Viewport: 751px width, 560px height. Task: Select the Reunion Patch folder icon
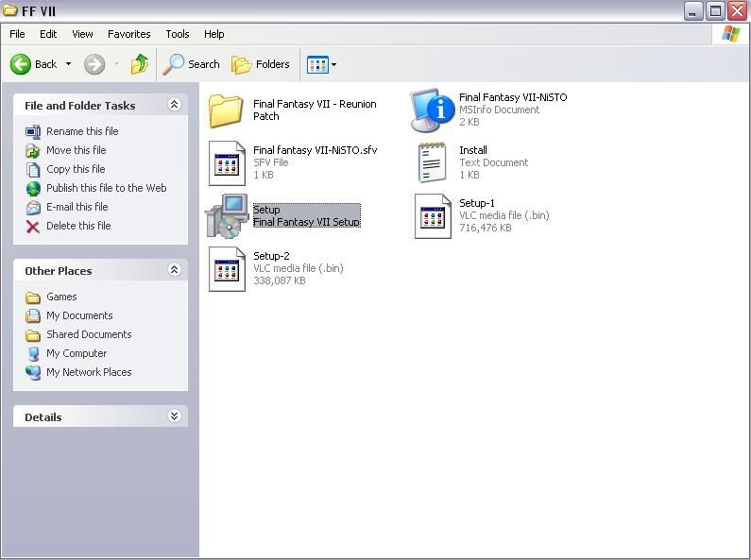[x=226, y=111]
